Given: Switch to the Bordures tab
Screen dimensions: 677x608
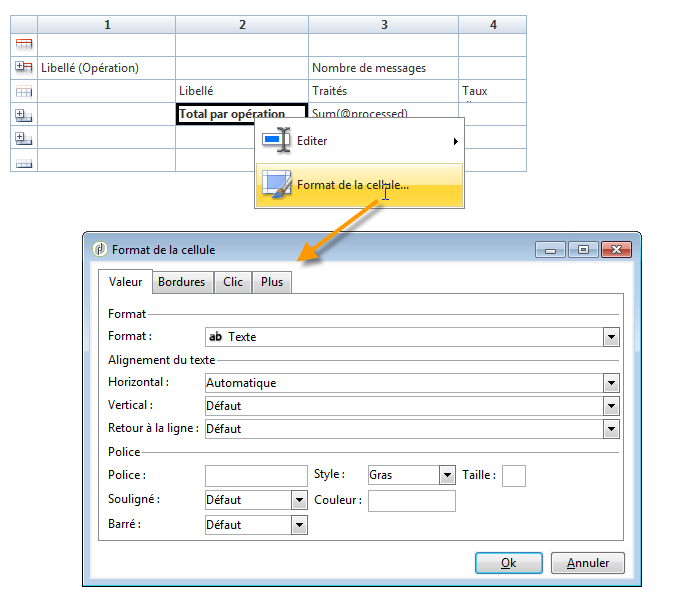Looking at the screenshot, I should click(x=182, y=282).
